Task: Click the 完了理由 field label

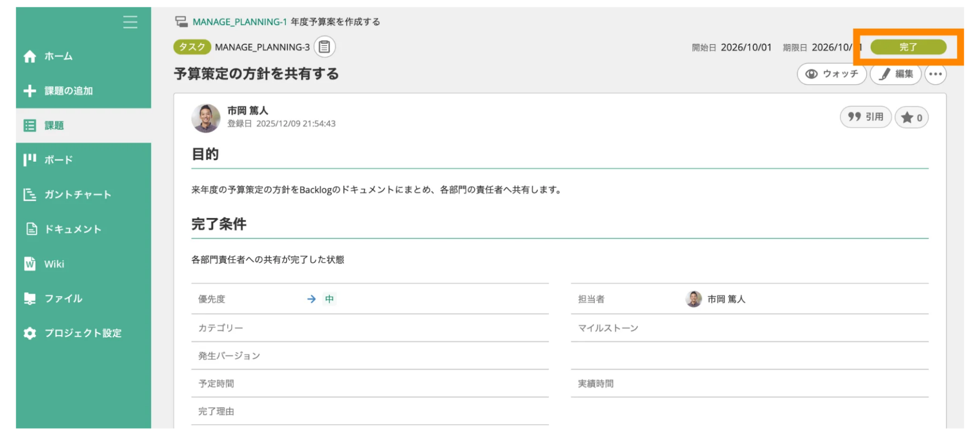Action: [x=216, y=412]
